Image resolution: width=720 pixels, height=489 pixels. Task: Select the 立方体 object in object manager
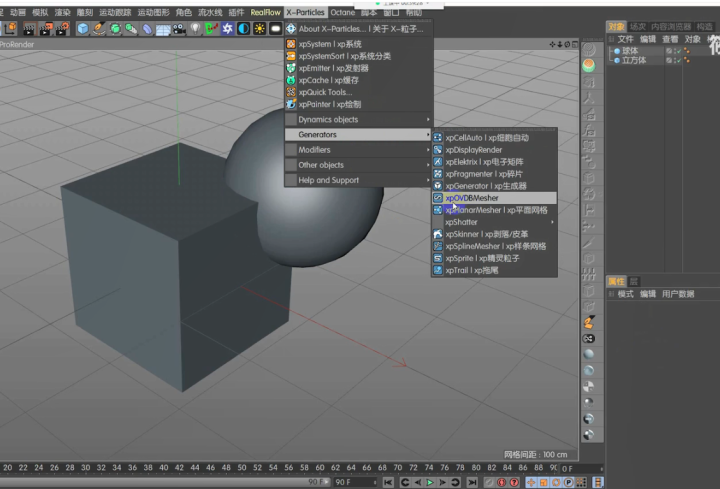[634, 60]
